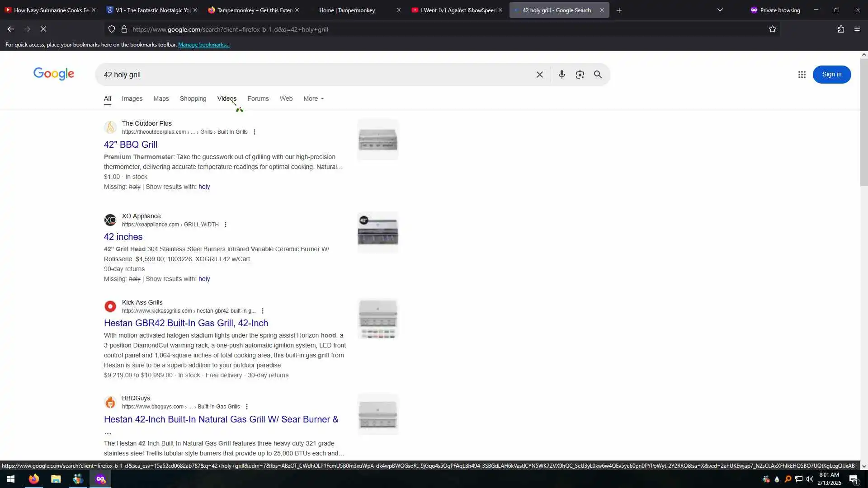Click the XO Appliance grill thumbnail
Image resolution: width=868 pixels, height=488 pixels.
pos(377,232)
